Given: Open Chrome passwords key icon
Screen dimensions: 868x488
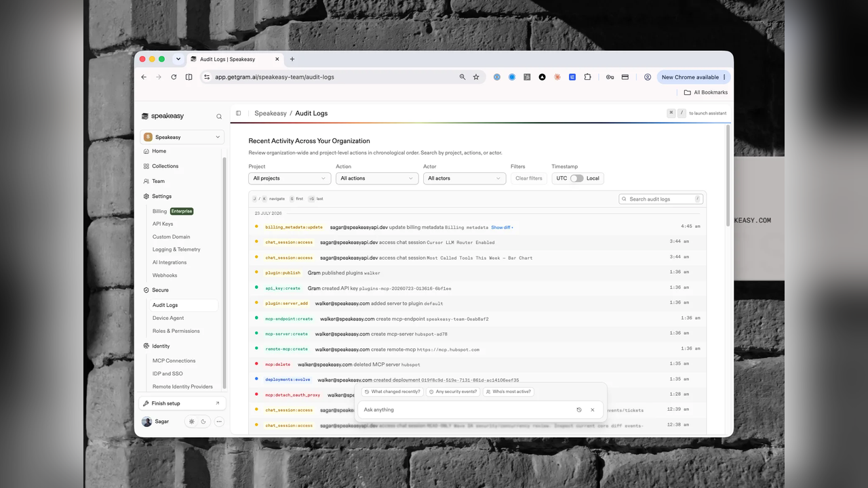Looking at the screenshot, I should coord(610,77).
